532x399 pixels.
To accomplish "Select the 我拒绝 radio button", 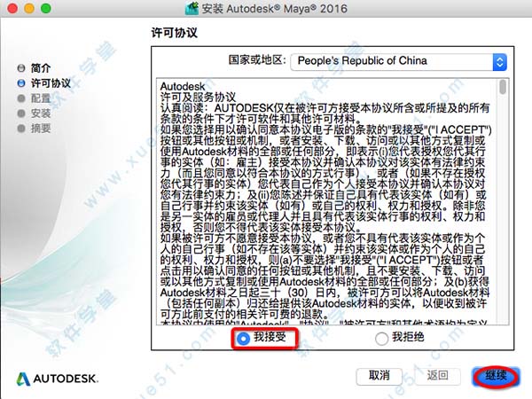I will click(x=381, y=338).
